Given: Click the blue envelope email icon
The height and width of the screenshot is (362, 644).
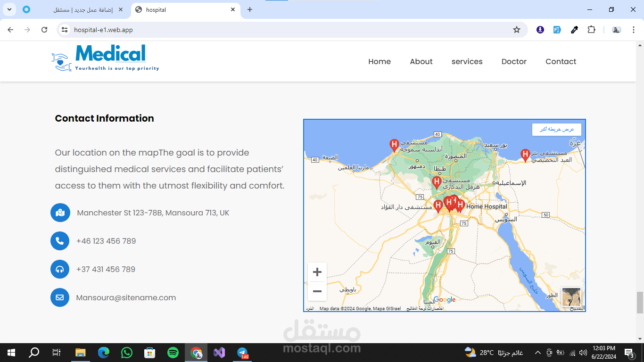Looking at the screenshot, I should pos(60,297).
